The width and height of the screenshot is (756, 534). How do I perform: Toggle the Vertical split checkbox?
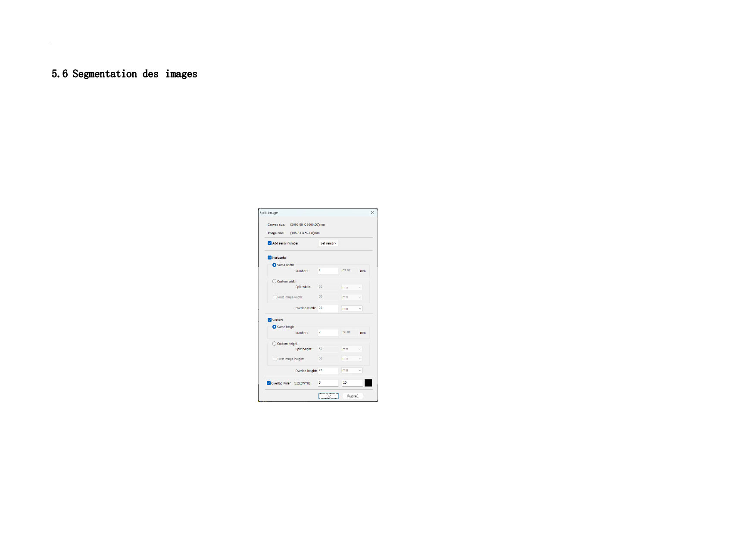270,320
